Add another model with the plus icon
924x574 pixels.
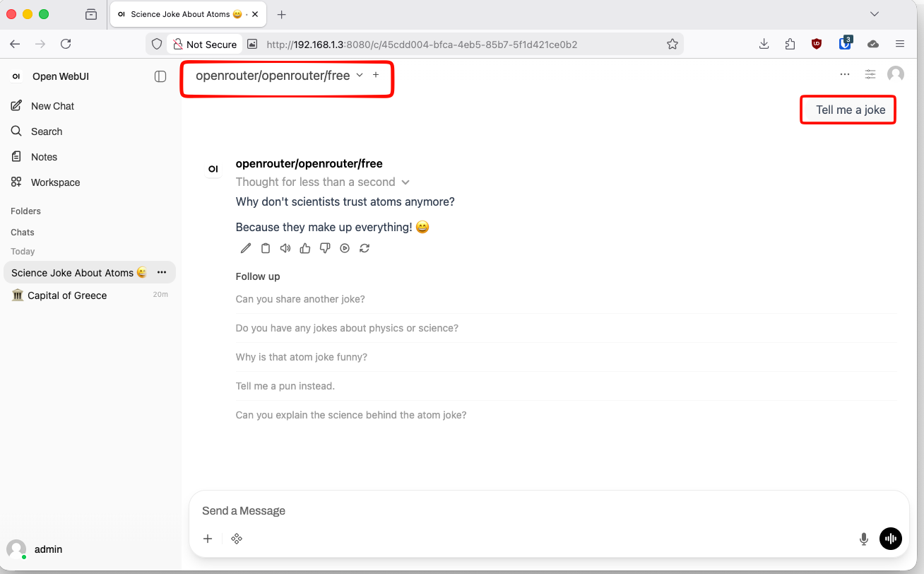[376, 75]
